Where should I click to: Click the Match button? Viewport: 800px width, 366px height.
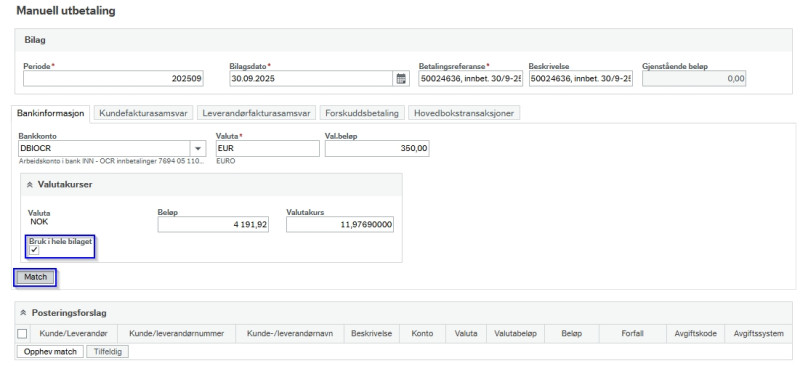tap(35, 277)
